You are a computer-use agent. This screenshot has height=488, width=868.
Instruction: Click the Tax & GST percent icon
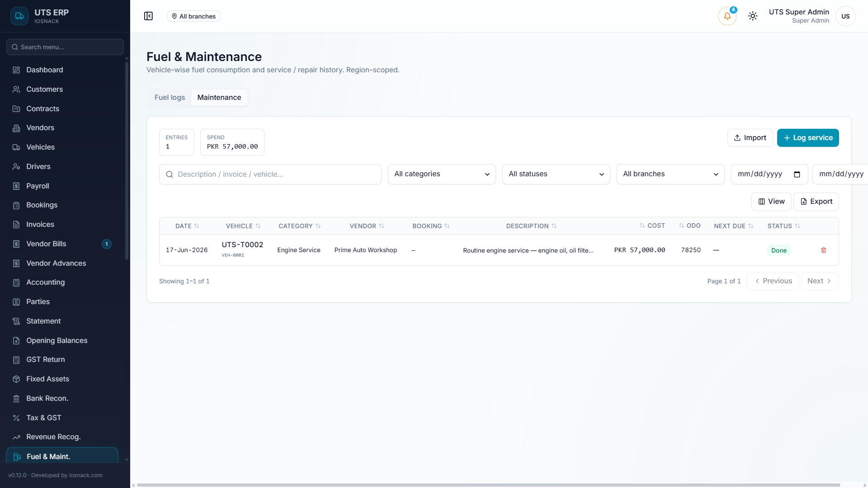coord(16,418)
